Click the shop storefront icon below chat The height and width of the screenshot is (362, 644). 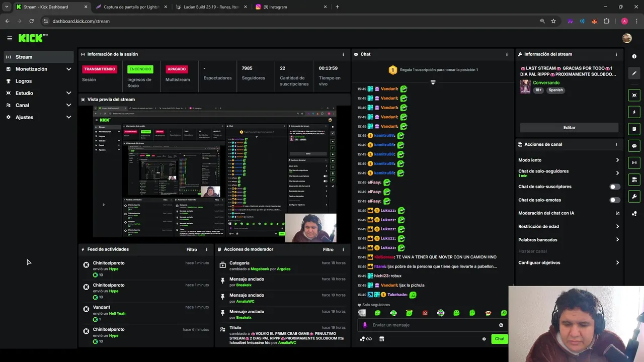(381, 339)
